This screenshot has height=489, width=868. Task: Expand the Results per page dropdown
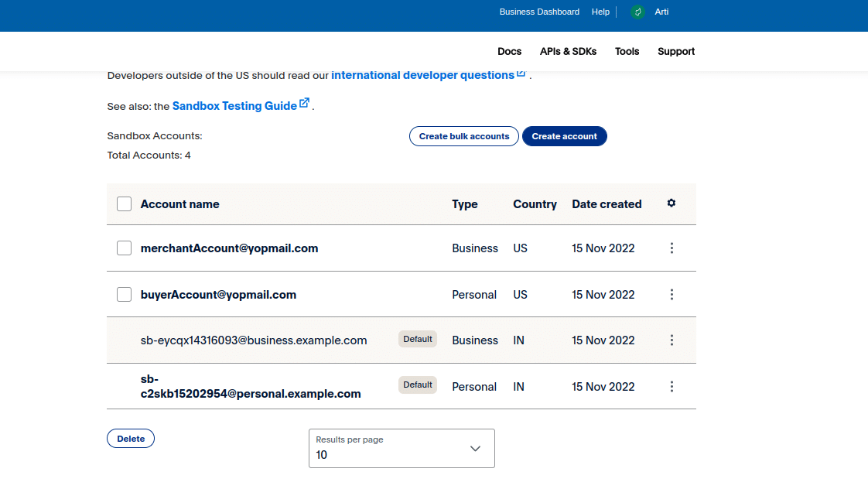click(x=402, y=449)
